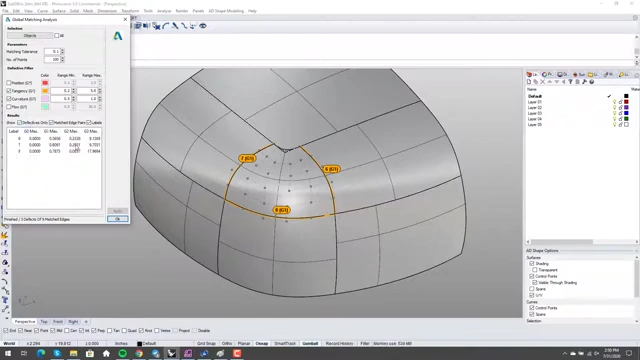
Task: Toggle Gumball in status bar
Action: (310, 344)
